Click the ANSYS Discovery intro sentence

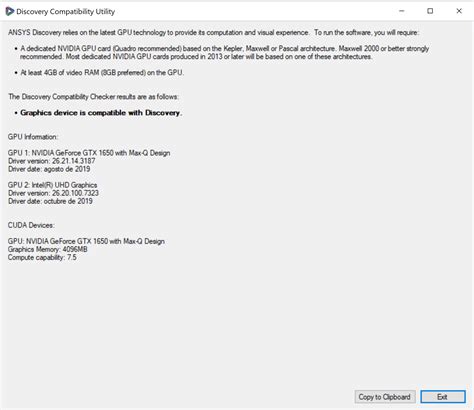point(213,33)
